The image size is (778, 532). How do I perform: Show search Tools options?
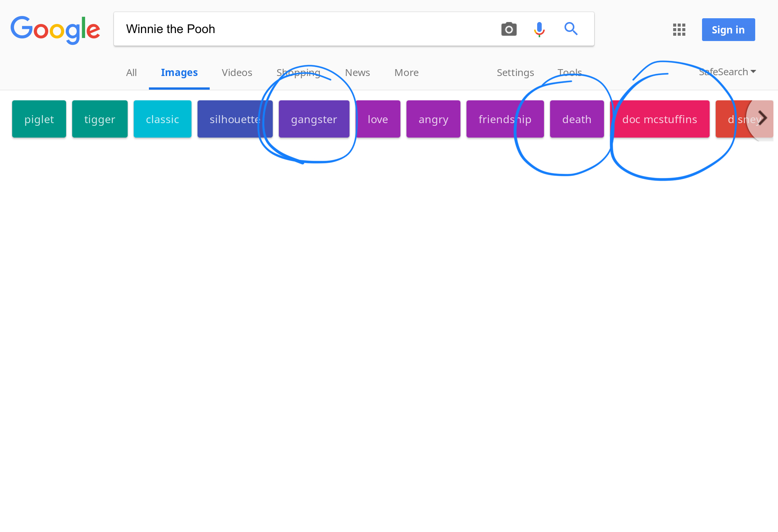pos(569,73)
